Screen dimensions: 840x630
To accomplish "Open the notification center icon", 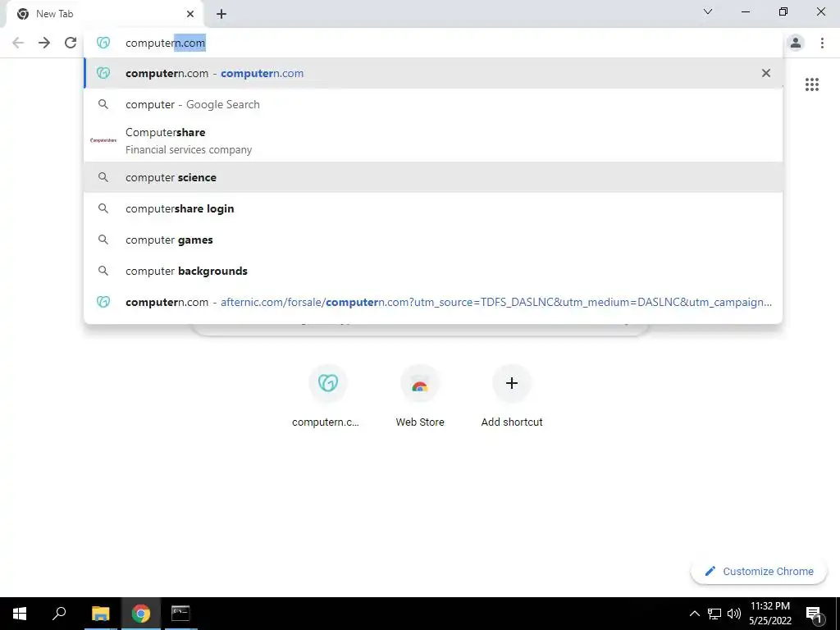I will coord(815,614).
